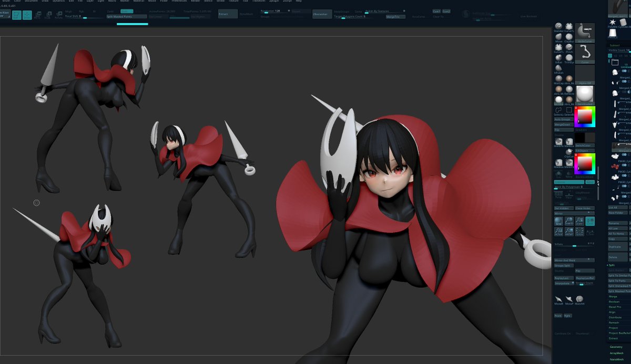Expand the ArrayMesh section
This screenshot has width=631, height=364.
click(617, 353)
